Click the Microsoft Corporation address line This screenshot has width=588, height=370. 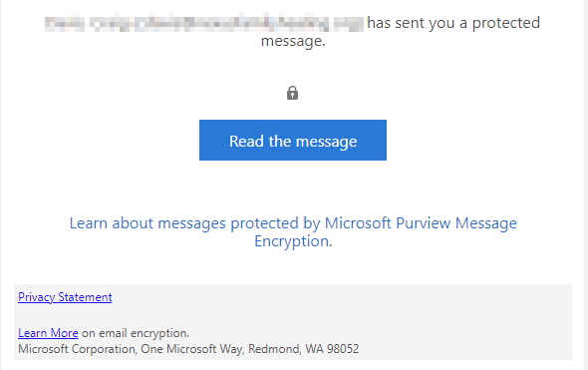click(188, 349)
